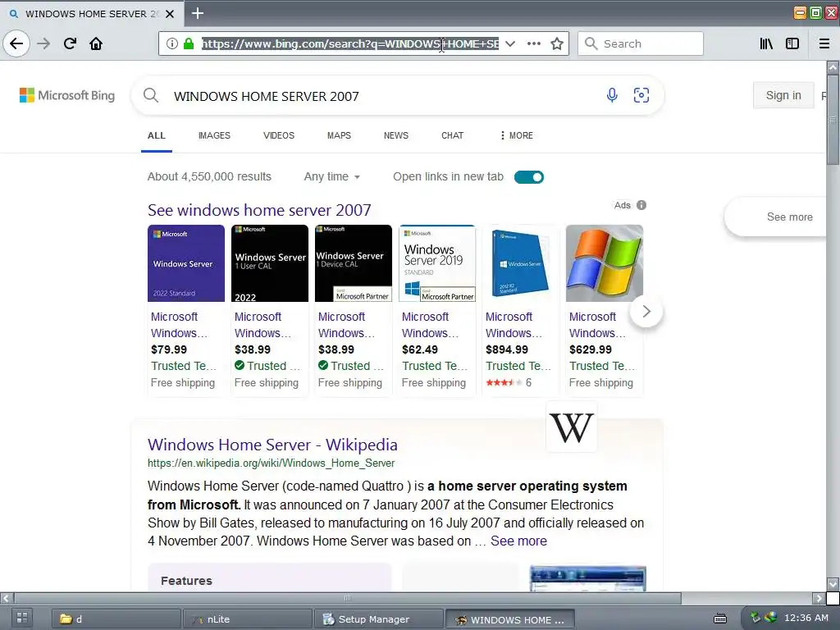This screenshot has height=630, width=840.
Task: Click the forward navigation arrow
Action: pyautogui.click(x=43, y=43)
